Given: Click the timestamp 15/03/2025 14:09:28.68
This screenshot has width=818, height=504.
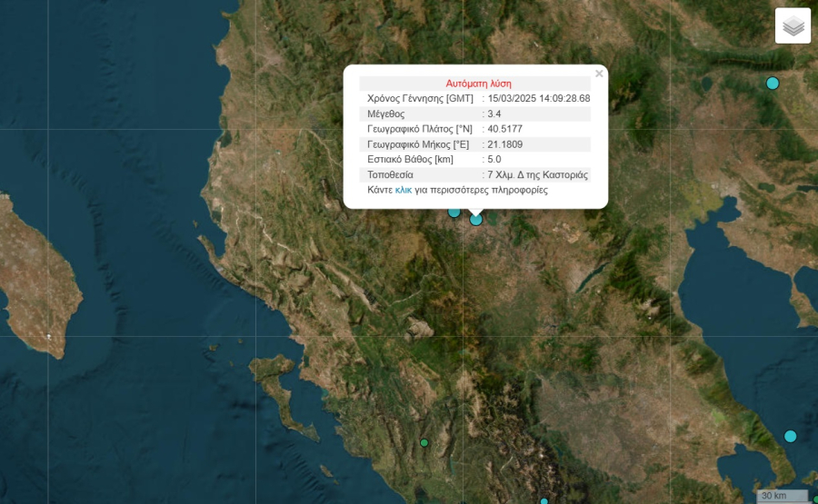Looking at the screenshot, I should click(539, 99).
